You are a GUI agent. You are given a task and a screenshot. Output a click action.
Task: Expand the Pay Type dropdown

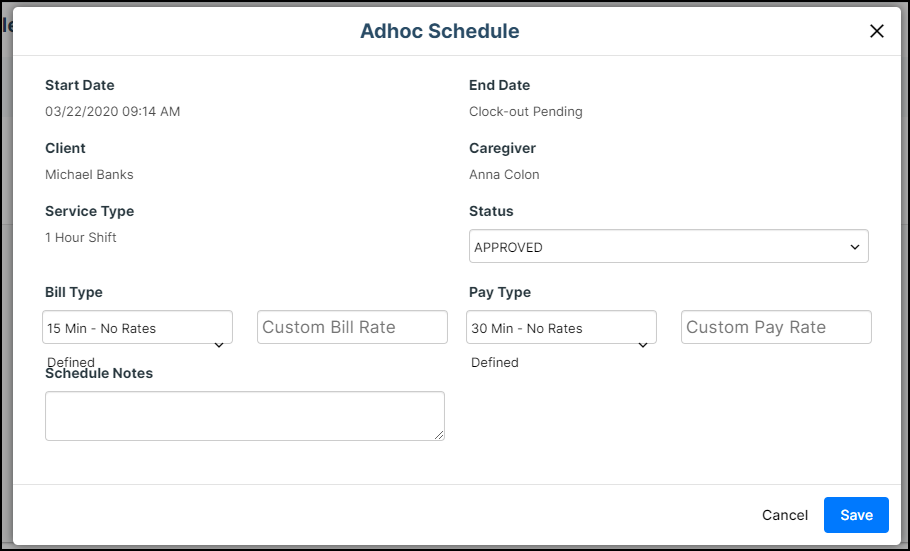pos(561,328)
